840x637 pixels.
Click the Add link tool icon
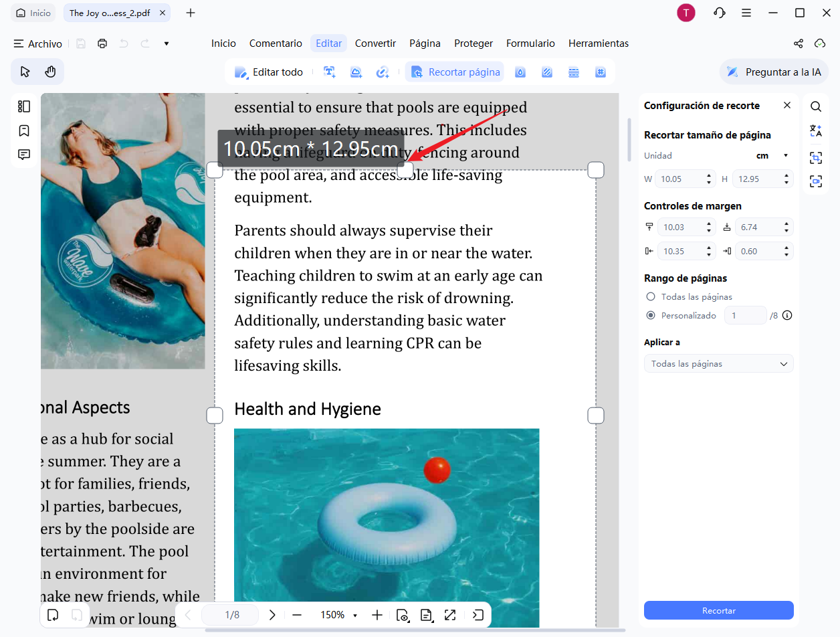click(383, 72)
